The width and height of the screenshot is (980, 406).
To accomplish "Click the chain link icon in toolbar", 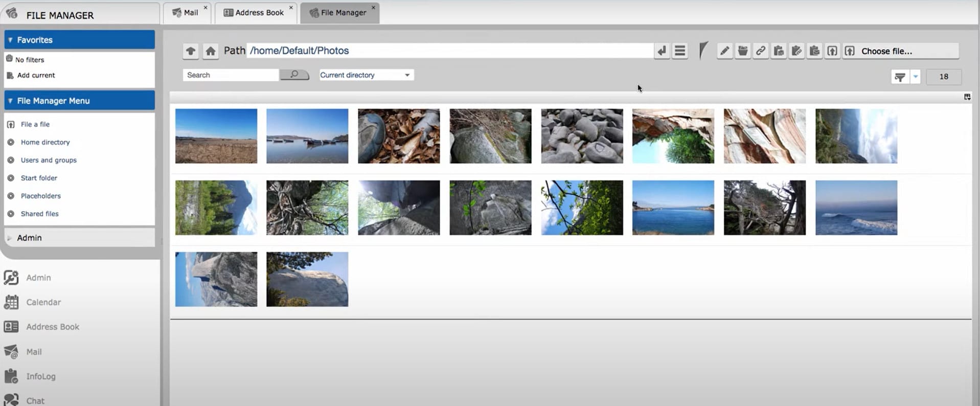I will coord(761,51).
